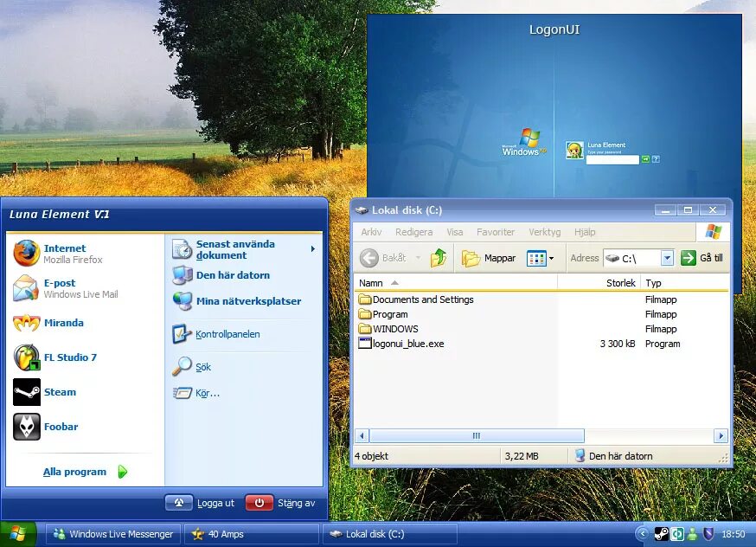The height and width of the screenshot is (547, 756).
Task: Click green Alla program arrow
Action: coord(123,472)
